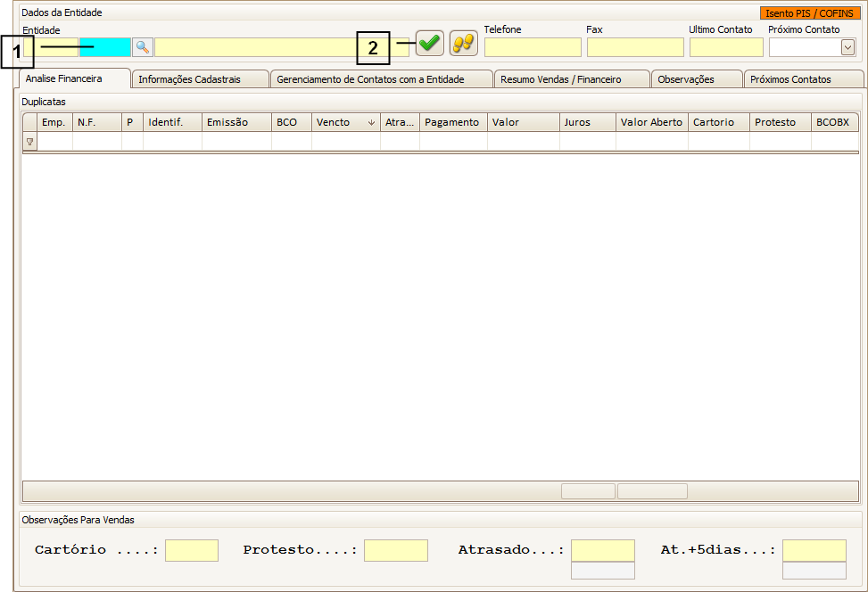This screenshot has height=592, width=868.
Task: Open the Próximo Contato dropdown
Action: 847,47
